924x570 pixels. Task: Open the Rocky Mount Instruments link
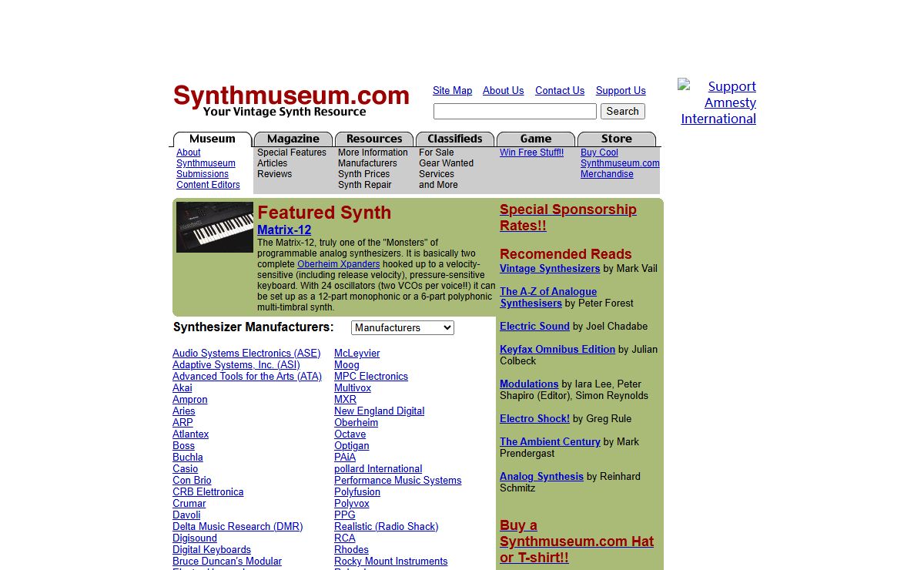pyautogui.click(x=391, y=562)
